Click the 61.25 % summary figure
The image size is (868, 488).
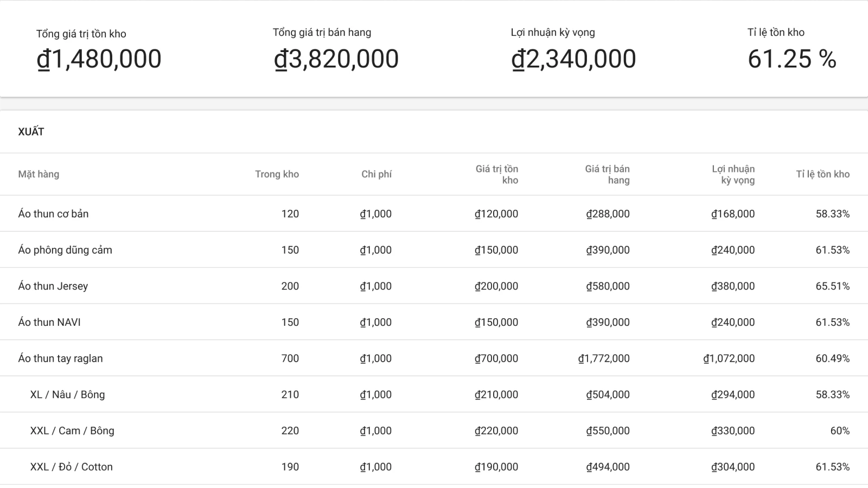point(792,59)
